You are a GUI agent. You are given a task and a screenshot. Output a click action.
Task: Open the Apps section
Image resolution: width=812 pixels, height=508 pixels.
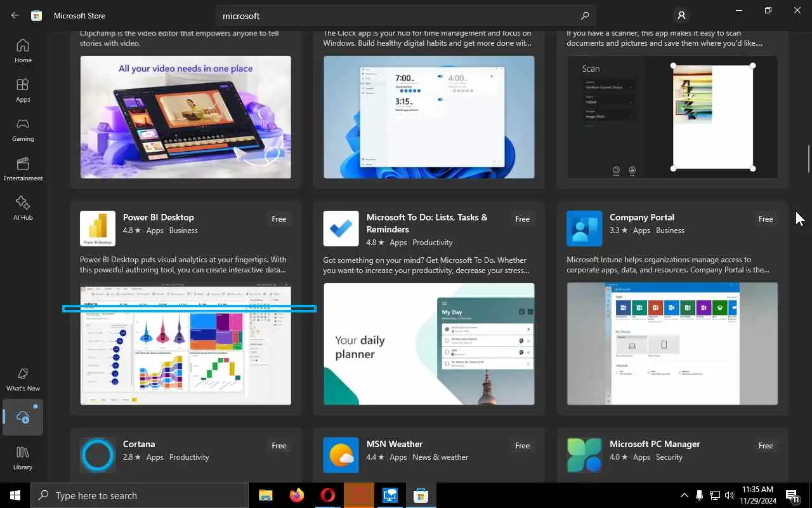(x=23, y=90)
